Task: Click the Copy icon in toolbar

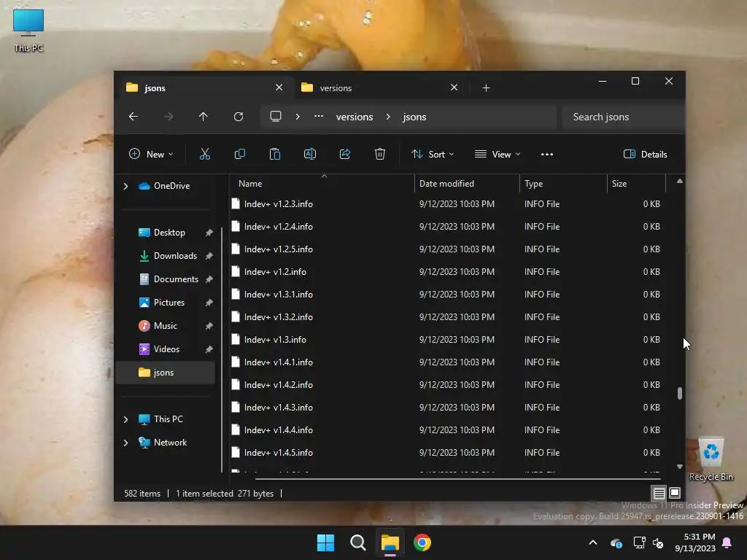Action: [x=239, y=155]
